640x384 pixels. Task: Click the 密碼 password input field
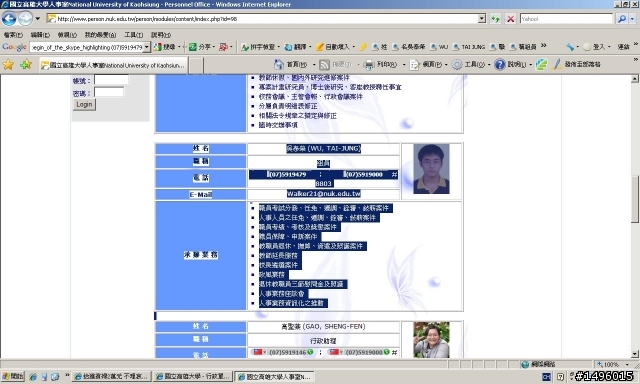(109, 92)
